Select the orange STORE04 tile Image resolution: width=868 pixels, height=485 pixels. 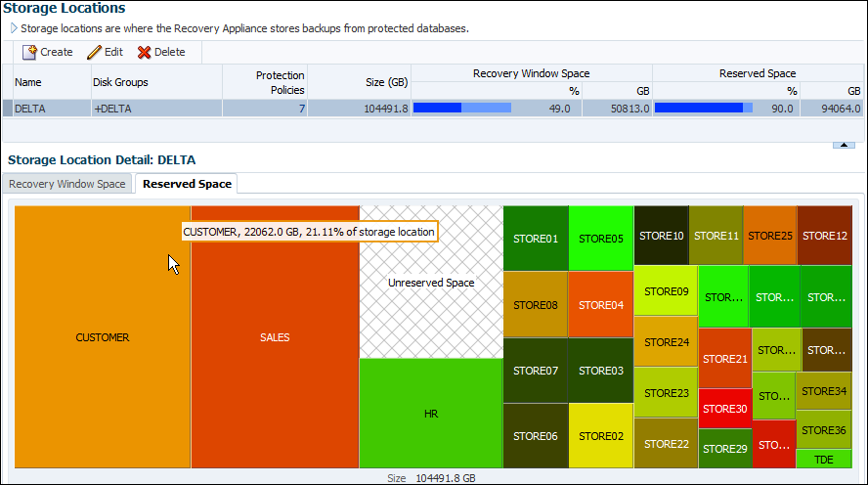click(600, 304)
